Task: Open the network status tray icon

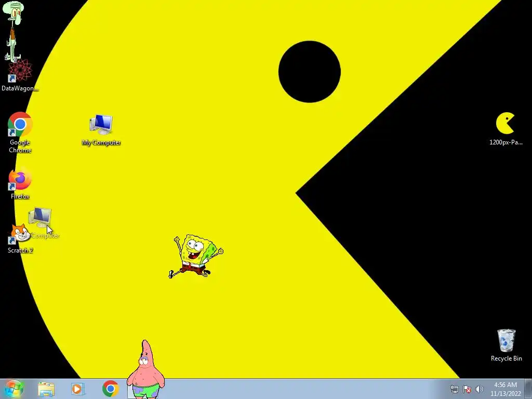Action: pos(454,389)
